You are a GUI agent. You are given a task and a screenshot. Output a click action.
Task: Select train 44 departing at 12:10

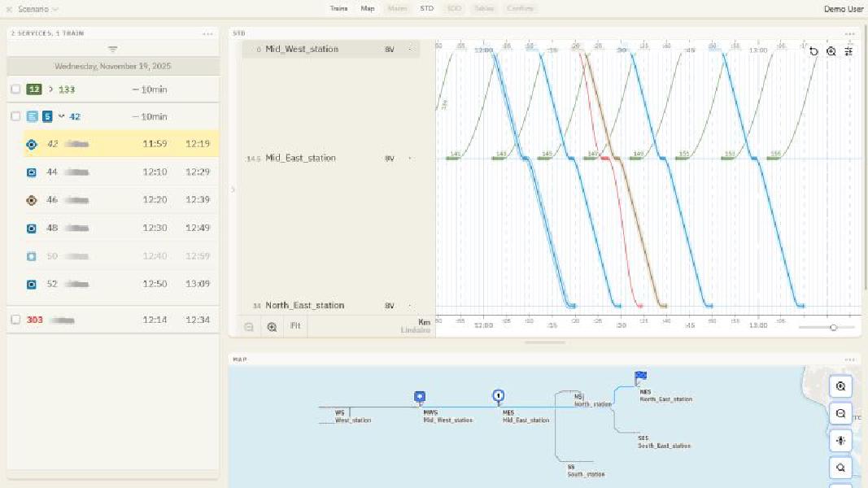click(x=120, y=172)
